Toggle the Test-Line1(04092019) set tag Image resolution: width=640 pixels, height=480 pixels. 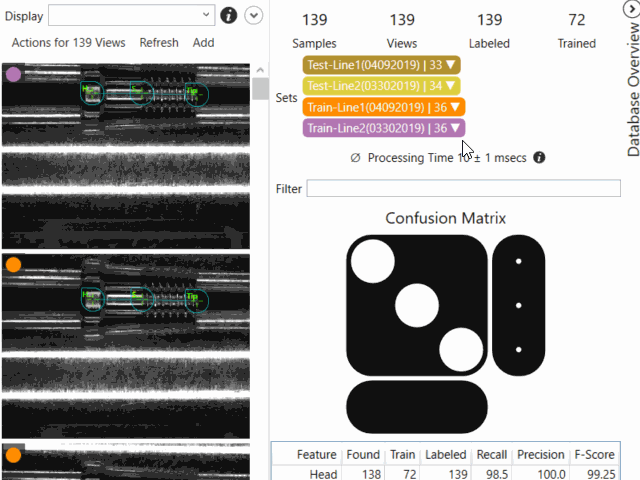[x=380, y=64]
